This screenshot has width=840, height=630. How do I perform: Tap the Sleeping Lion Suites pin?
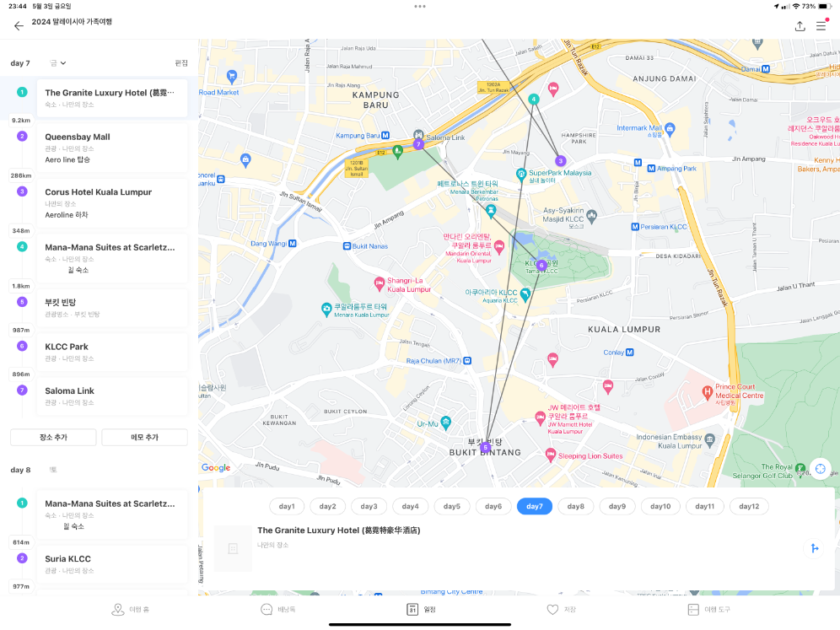pos(550,455)
